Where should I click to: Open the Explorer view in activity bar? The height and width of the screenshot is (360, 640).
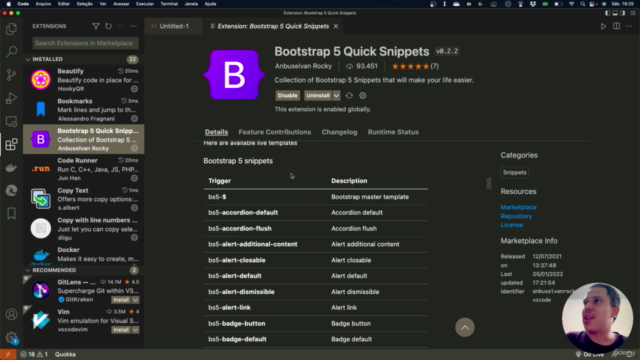pyautogui.click(x=11, y=29)
